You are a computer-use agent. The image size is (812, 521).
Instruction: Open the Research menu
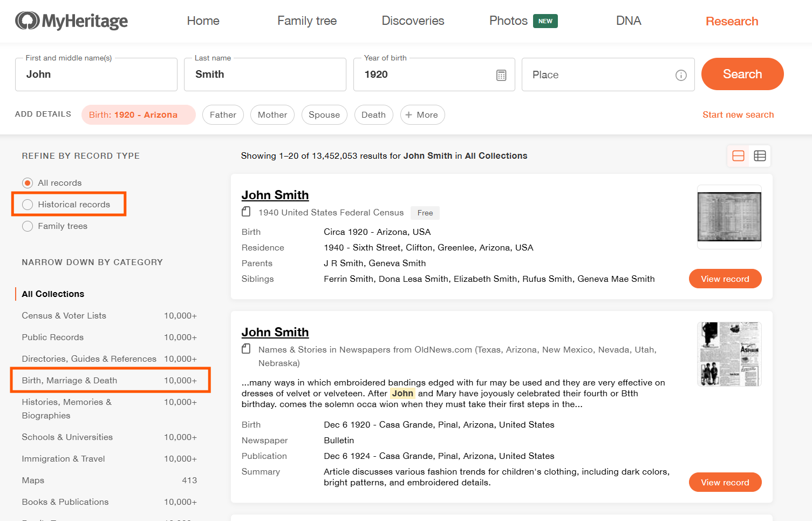pos(732,21)
